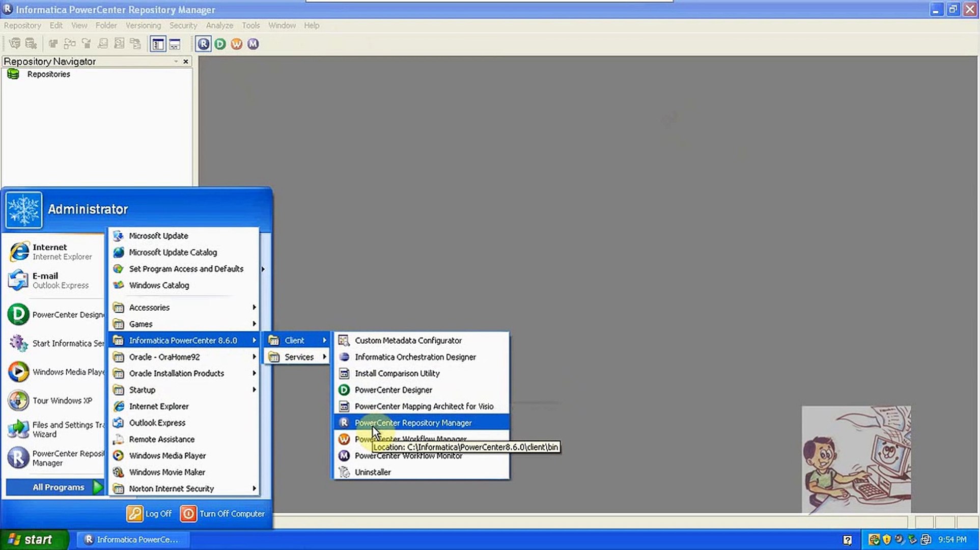Switch to Informatica PowerCenter taskbar button
The height and width of the screenshot is (550, 980).
(x=132, y=540)
